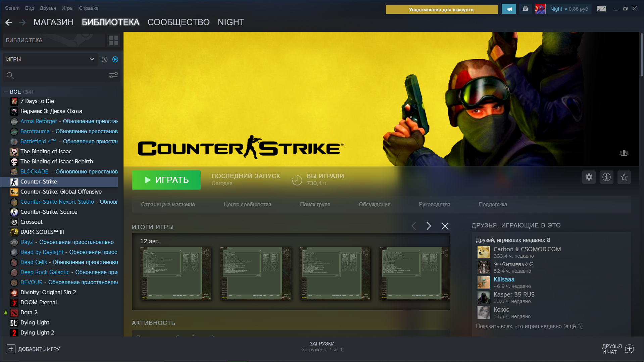Click the back navigation arrow

click(x=9, y=22)
